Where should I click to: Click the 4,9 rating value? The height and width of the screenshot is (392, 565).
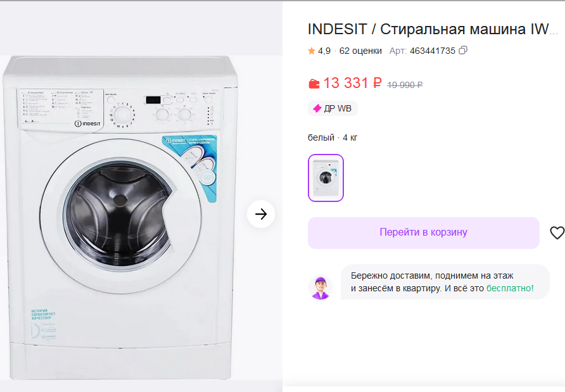tap(324, 51)
